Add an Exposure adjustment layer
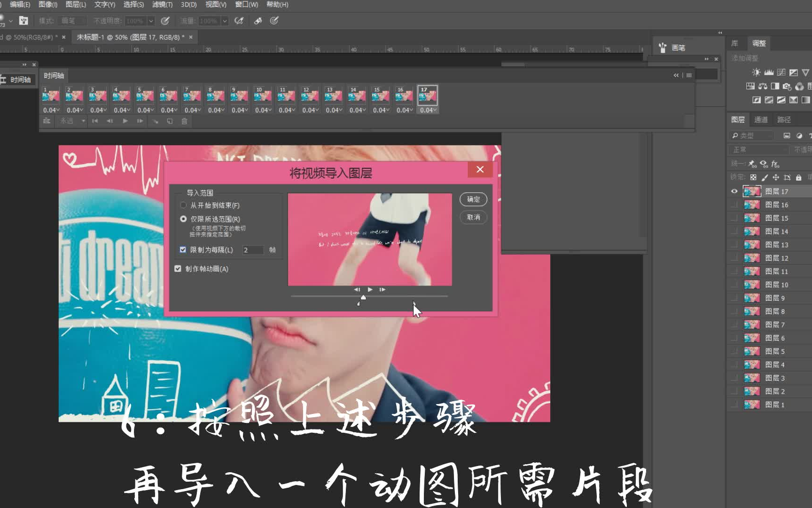 794,72
